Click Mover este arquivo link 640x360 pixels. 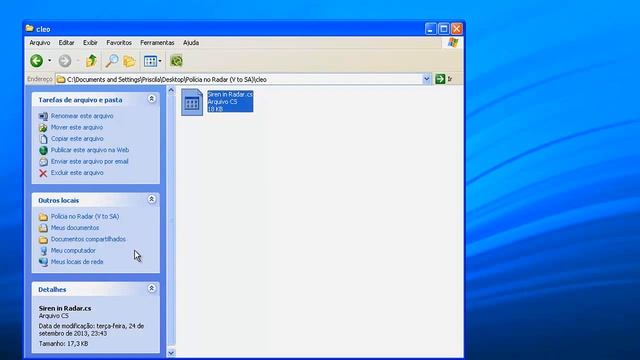coord(77,127)
